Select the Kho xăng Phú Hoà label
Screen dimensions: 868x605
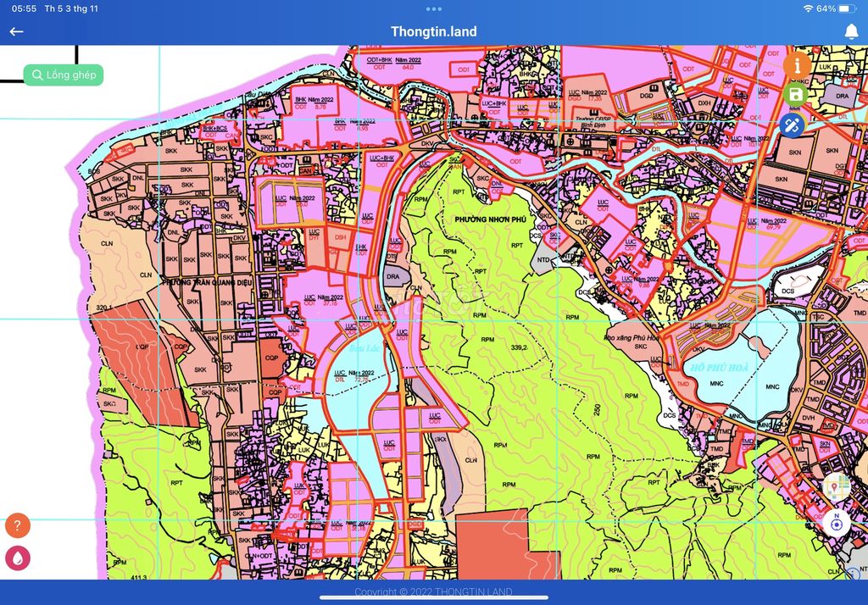[631, 337]
